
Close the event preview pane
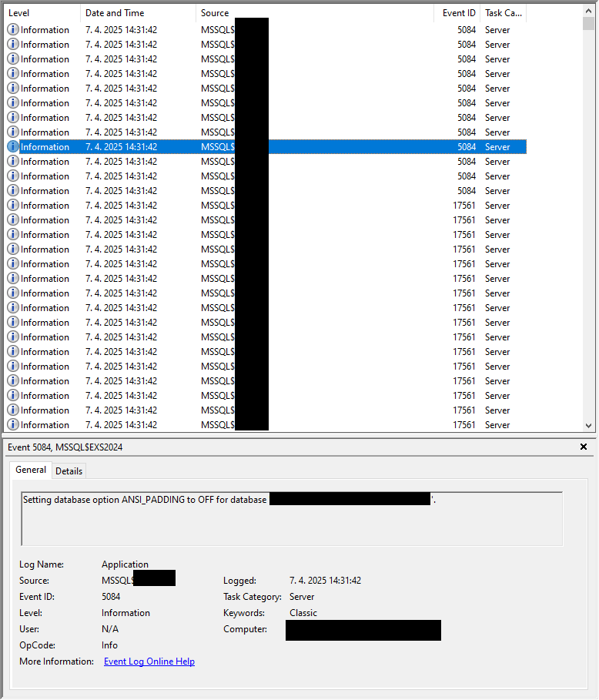point(584,447)
